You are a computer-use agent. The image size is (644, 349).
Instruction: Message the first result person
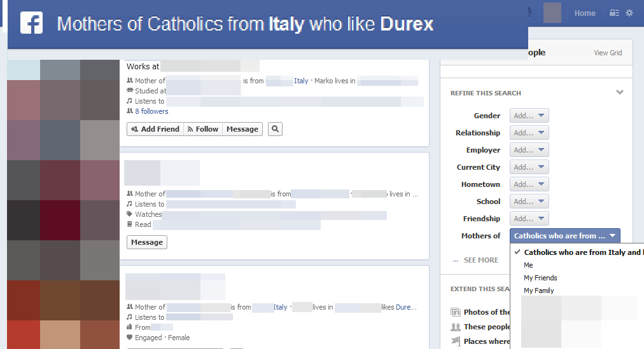(242, 129)
